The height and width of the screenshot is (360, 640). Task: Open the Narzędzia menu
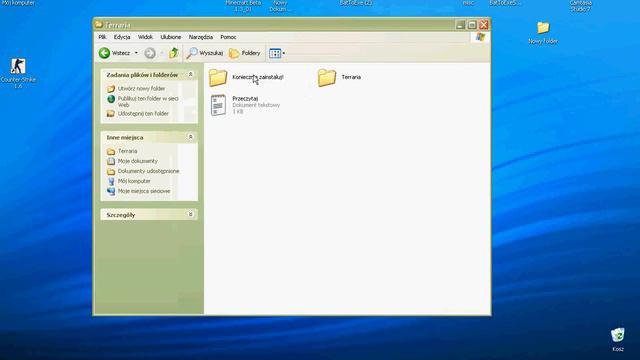click(201, 37)
